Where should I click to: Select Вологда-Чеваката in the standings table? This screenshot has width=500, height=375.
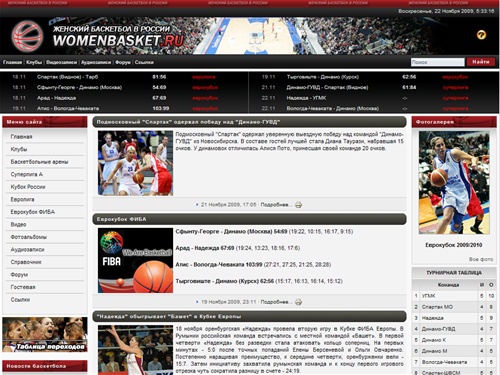[444, 362]
